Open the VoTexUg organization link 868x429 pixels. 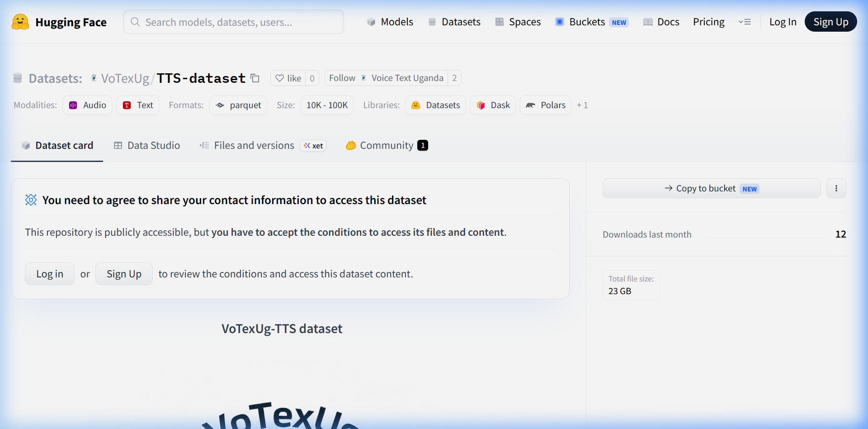pyautogui.click(x=125, y=78)
